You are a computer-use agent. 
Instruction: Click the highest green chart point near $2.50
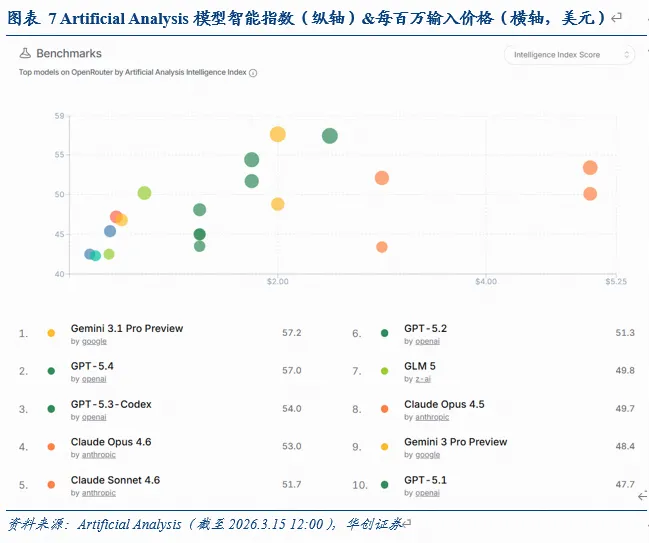330,136
